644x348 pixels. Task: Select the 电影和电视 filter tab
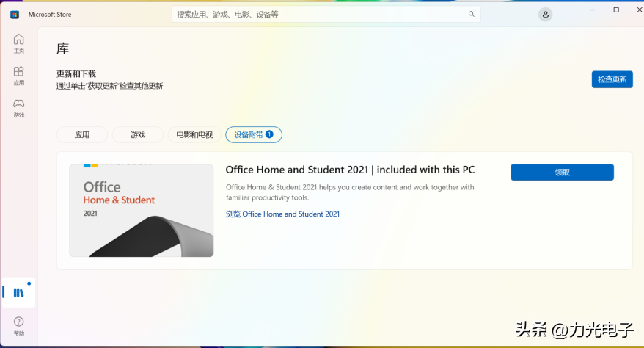coord(194,135)
